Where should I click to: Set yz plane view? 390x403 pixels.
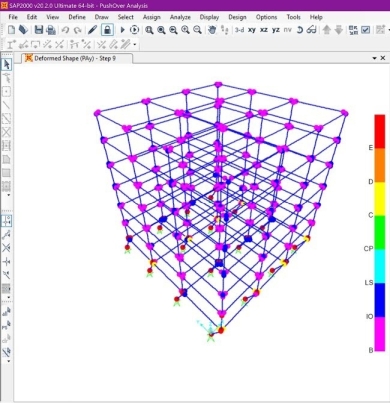pyautogui.click(x=276, y=30)
